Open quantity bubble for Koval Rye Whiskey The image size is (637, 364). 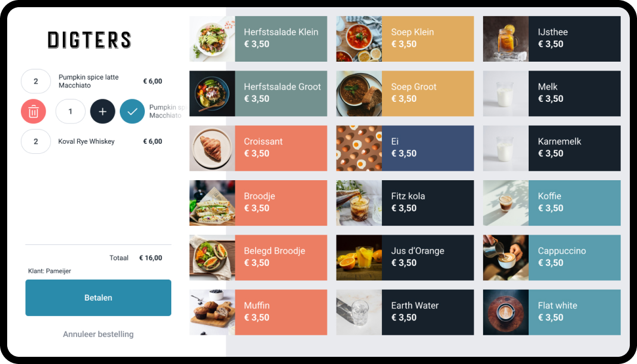[x=36, y=141]
